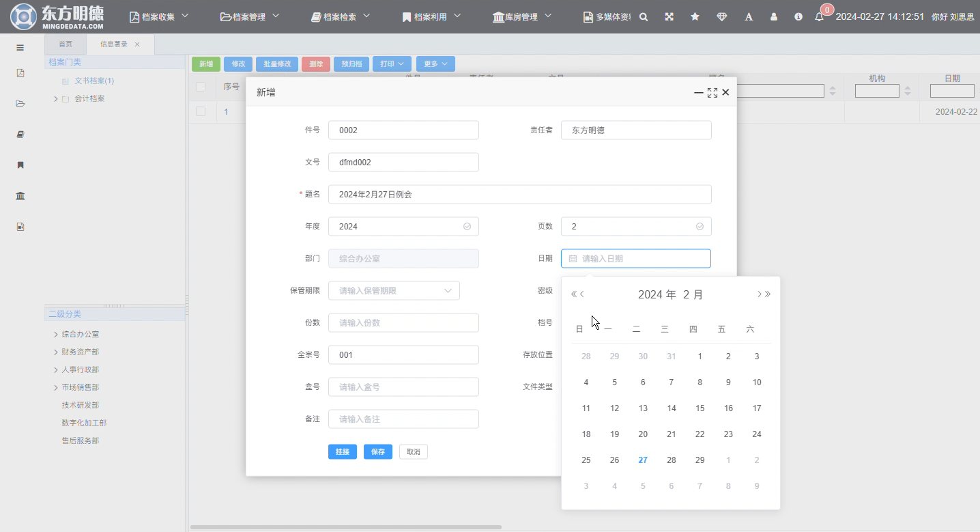This screenshot has width=980, height=532.
Task: Select date 27 in the calendar
Action: [643, 460]
